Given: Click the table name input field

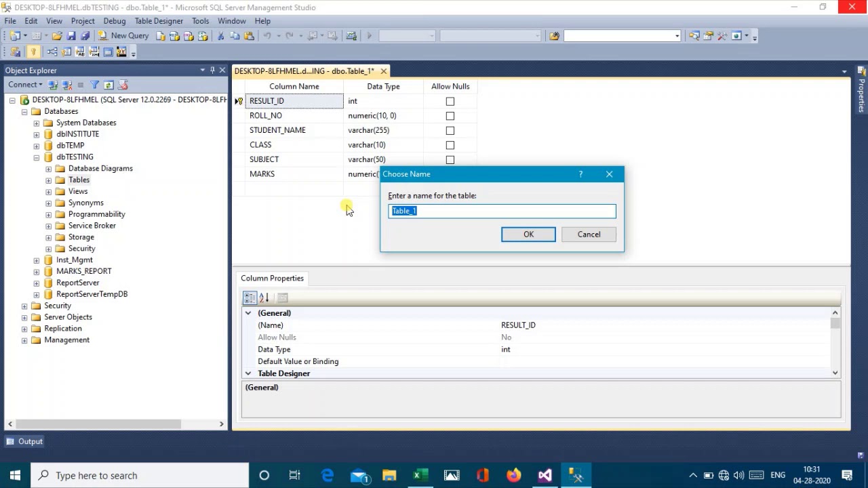Looking at the screenshot, I should (502, 211).
